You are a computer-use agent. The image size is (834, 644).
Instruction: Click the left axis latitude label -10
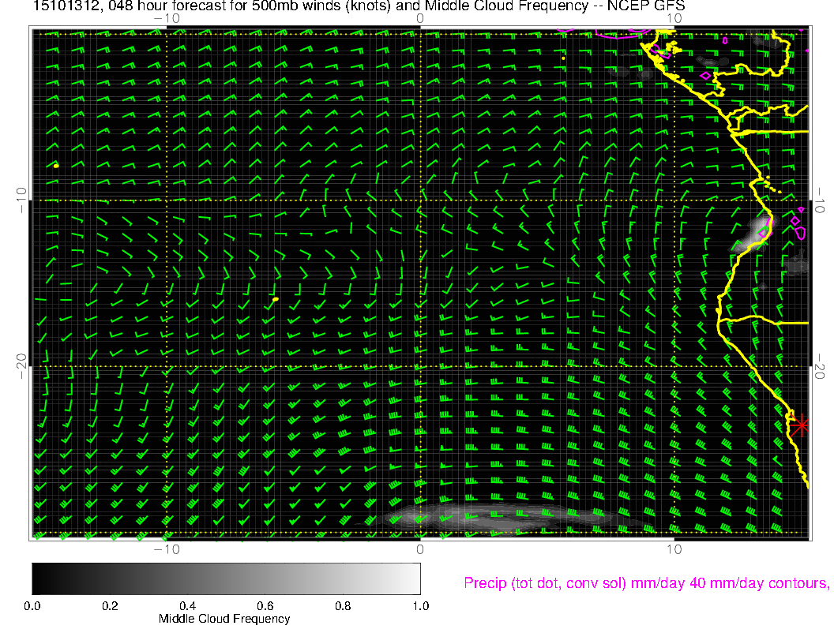[21, 200]
